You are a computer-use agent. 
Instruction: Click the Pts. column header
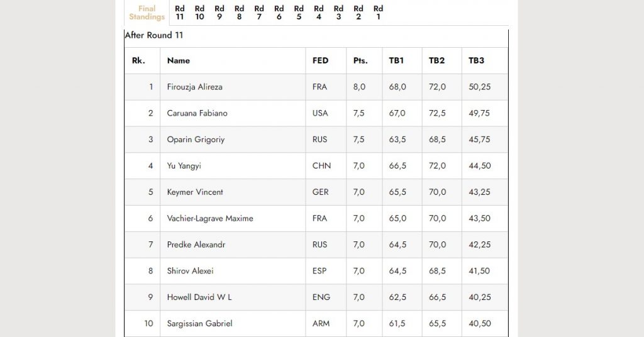point(360,61)
